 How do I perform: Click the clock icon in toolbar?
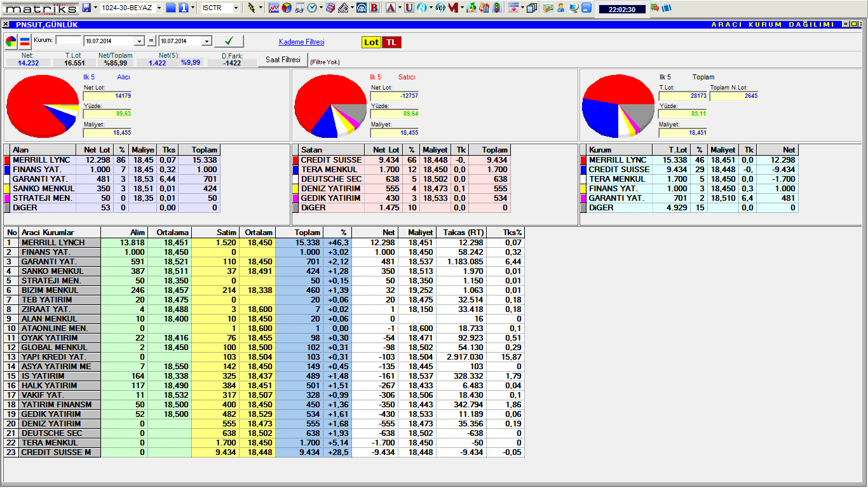tap(312, 8)
